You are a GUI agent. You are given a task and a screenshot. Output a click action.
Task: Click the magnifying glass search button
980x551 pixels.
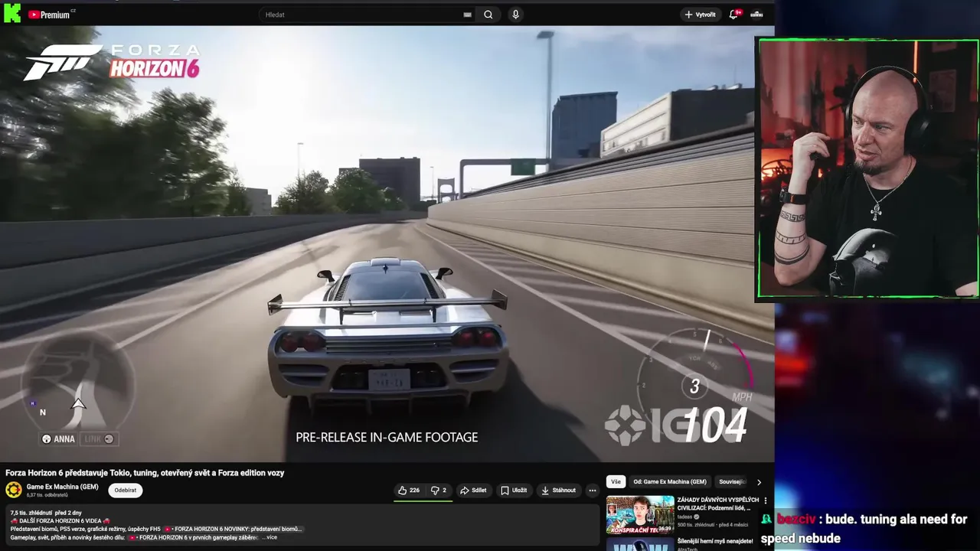click(488, 15)
